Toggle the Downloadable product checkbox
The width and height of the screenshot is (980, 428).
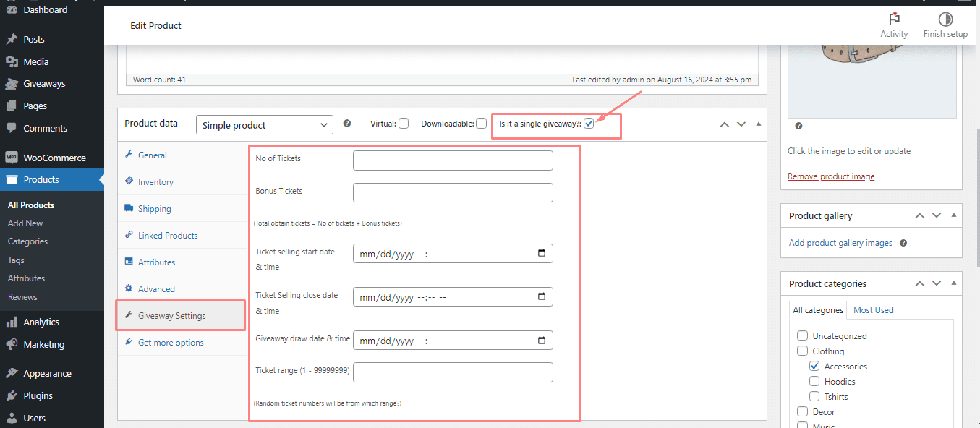pyautogui.click(x=481, y=124)
